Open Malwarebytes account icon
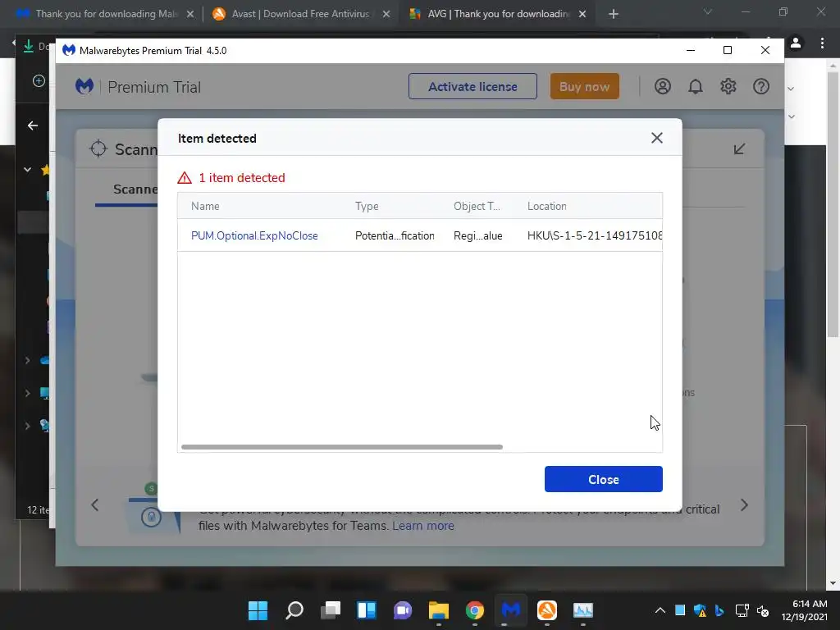 663,86
